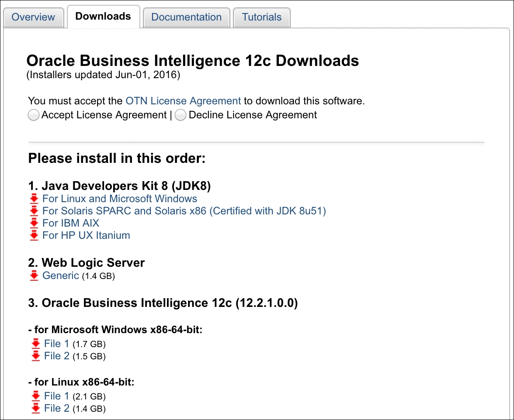Click download icon for Windows File 2 (1.5 GB)
The image size is (514, 420).
[36, 356]
